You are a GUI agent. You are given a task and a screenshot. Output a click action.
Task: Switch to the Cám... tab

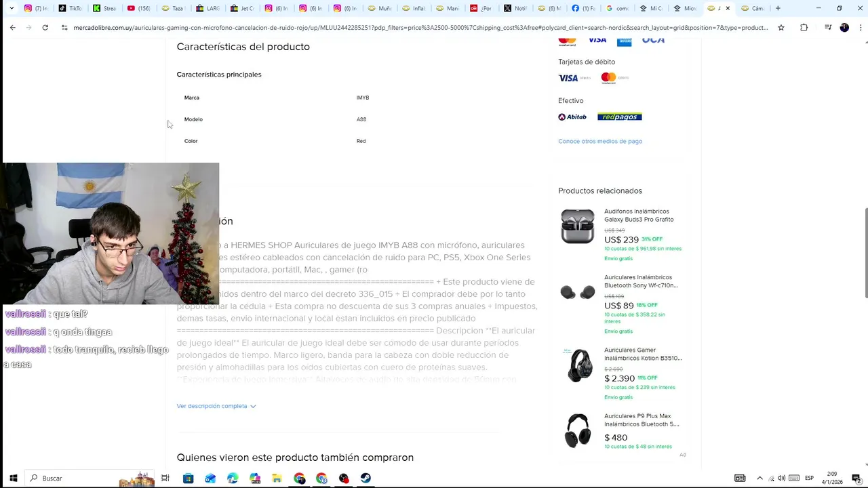pos(753,8)
